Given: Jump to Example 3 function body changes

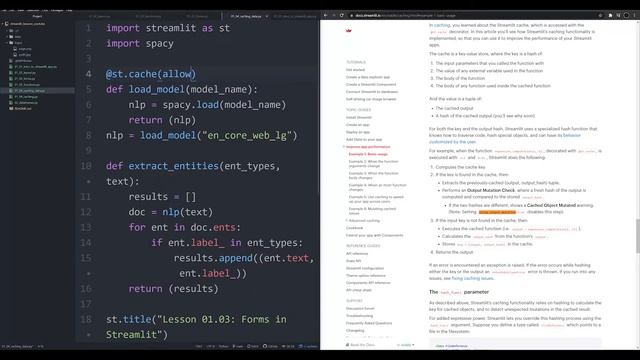Looking at the screenshot, I should 373,176.
